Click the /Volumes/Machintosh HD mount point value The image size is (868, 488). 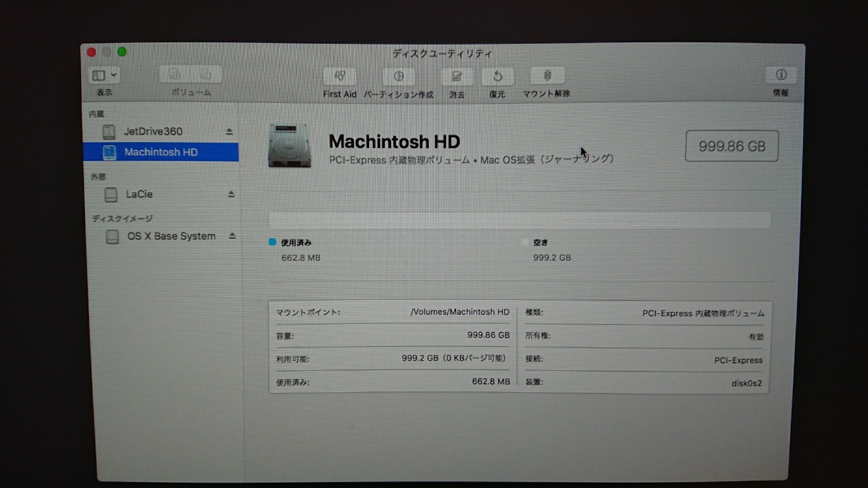[x=459, y=312]
